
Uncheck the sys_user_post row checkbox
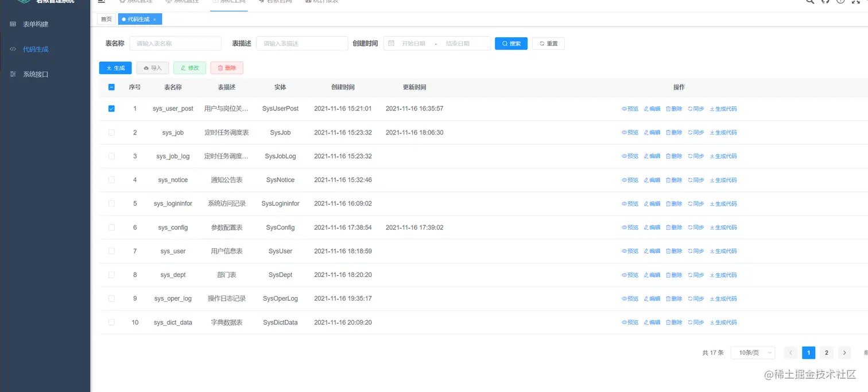[111, 109]
